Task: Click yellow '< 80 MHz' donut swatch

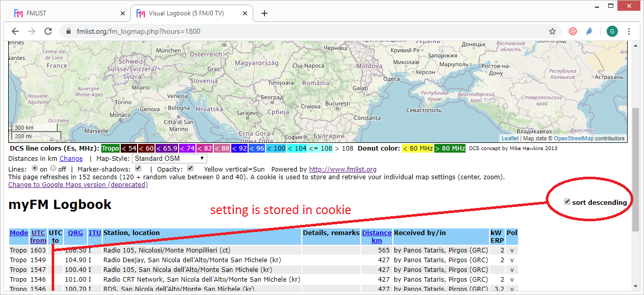Action: pos(417,149)
